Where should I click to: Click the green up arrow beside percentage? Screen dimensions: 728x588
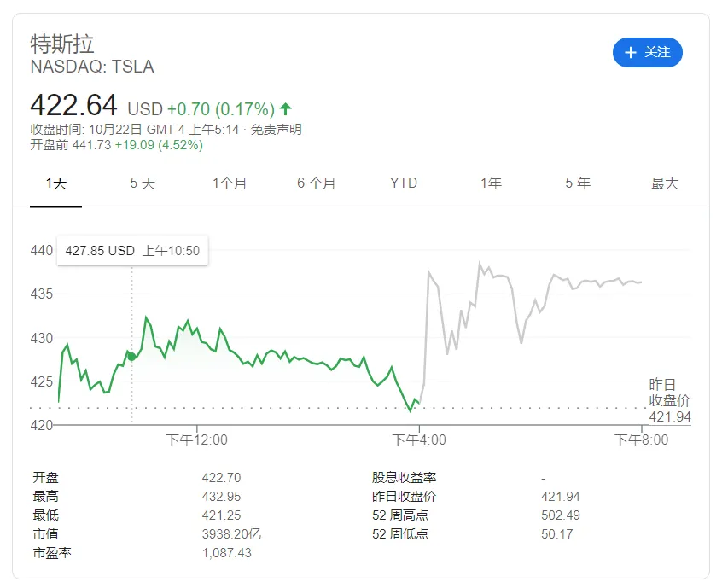click(286, 109)
